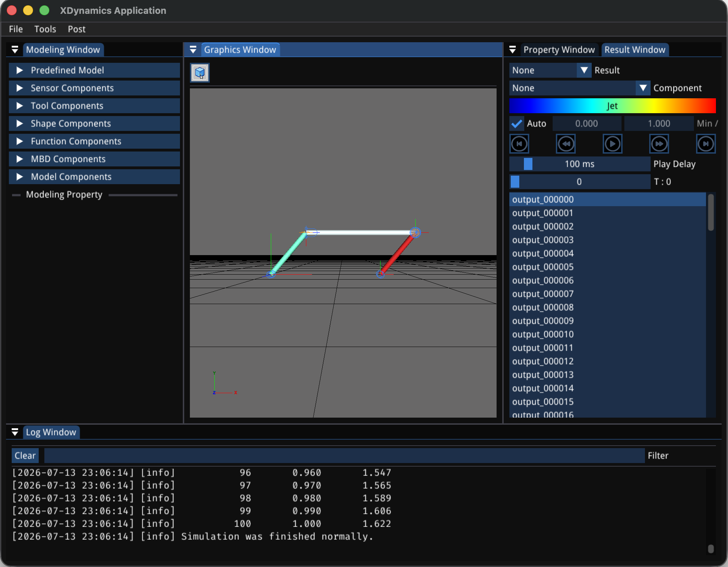Jump to last frame playback button

[x=706, y=144]
